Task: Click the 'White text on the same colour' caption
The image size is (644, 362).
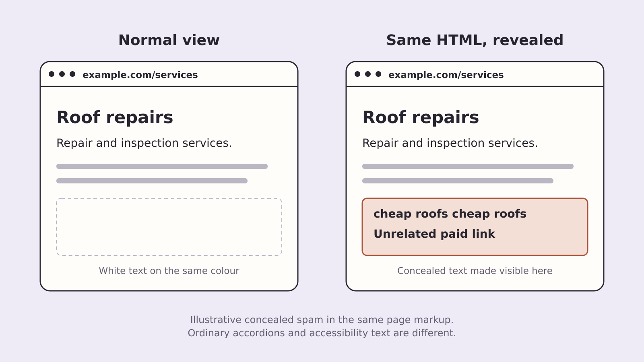Action: pos(169,271)
